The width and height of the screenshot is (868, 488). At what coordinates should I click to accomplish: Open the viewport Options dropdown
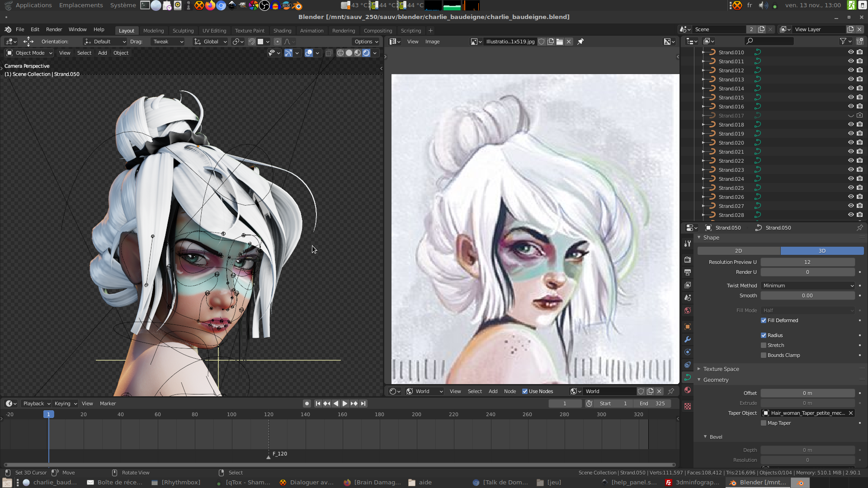pyautogui.click(x=366, y=42)
